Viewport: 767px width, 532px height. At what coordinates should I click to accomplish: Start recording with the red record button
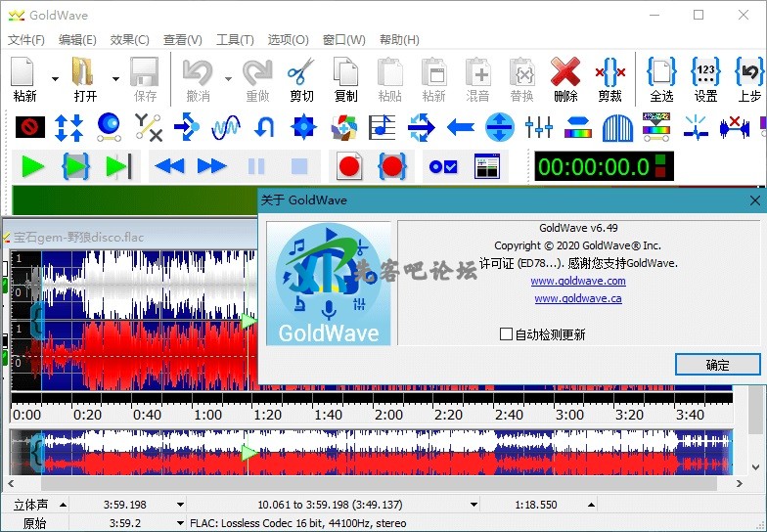click(349, 166)
